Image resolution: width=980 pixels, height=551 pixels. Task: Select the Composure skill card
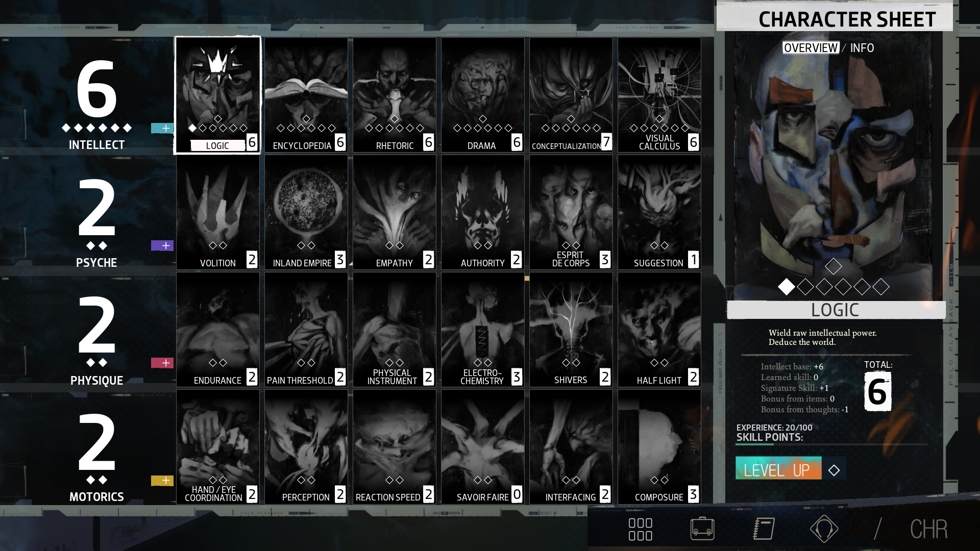[659, 446]
